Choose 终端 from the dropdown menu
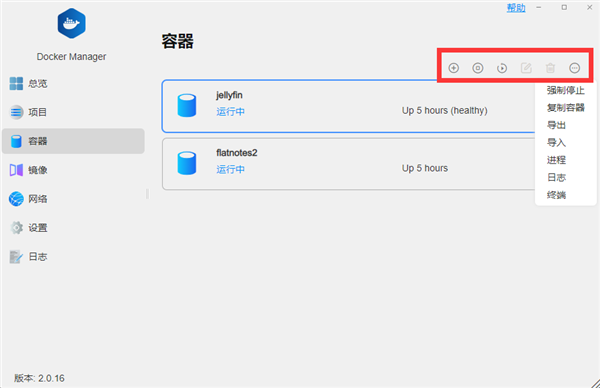The image size is (600, 388). (556, 195)
